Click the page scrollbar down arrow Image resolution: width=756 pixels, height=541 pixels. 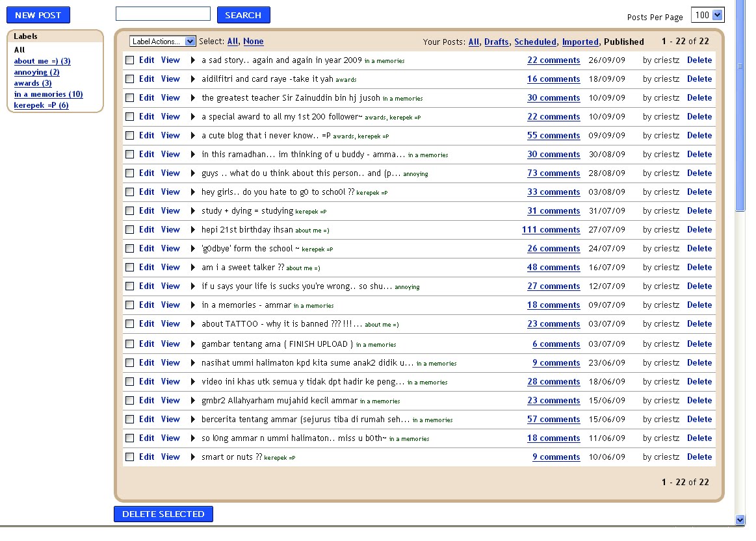point(740,520)
